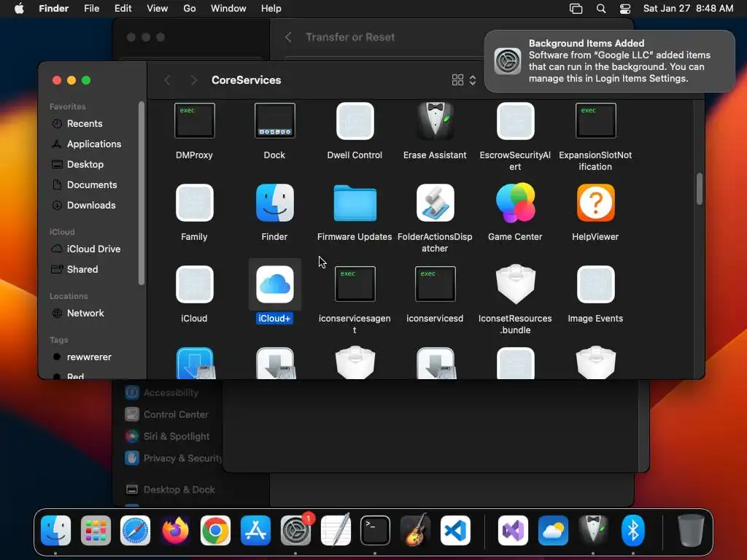This screenshot has width=747, height=560.
Task: Launch Visual Studio Code from the Dock
Action: tap(455, 530)
